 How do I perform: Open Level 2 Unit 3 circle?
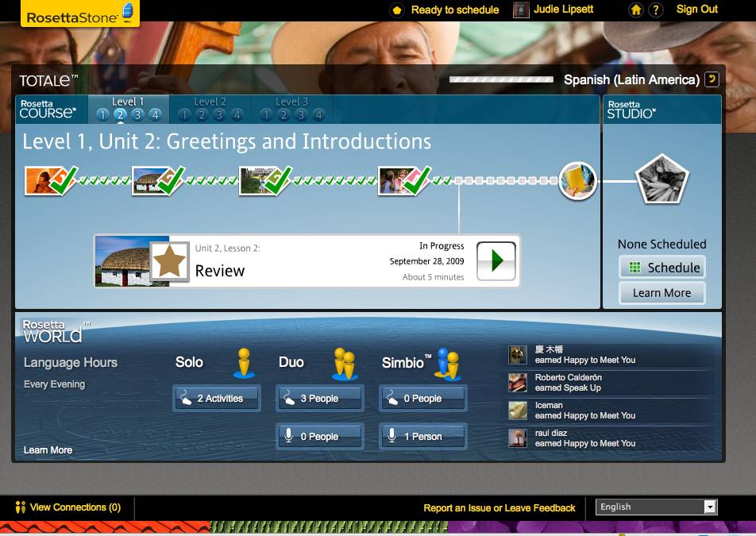[x=219, y=114]
